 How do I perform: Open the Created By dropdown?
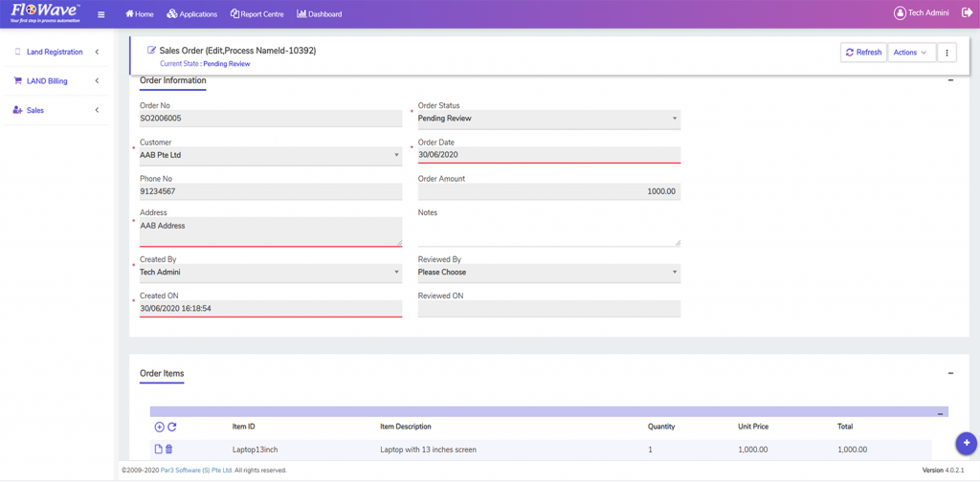[271, 273]
